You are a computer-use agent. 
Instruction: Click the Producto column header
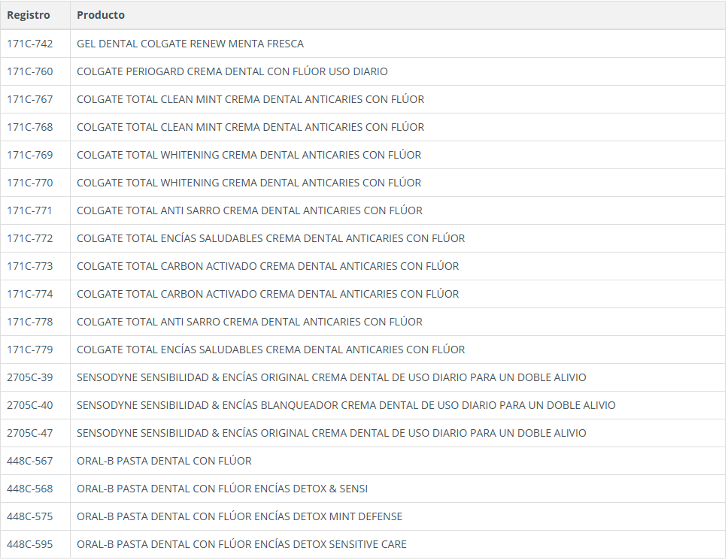[x=101, y=15]
